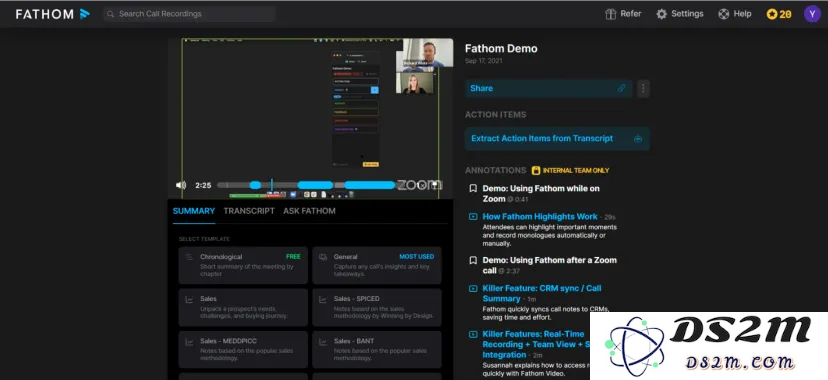Click the ACTION ITEMS section heading

click(x=495, y=115)
